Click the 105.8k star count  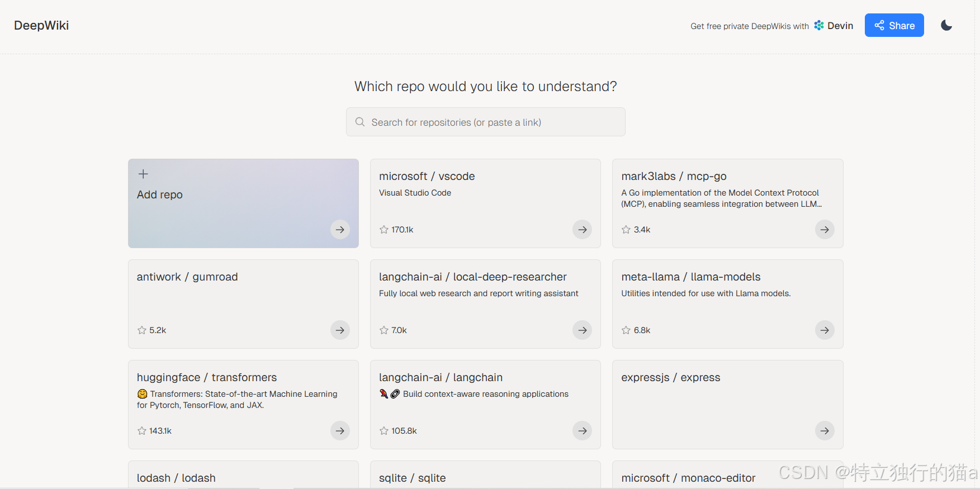404,431
